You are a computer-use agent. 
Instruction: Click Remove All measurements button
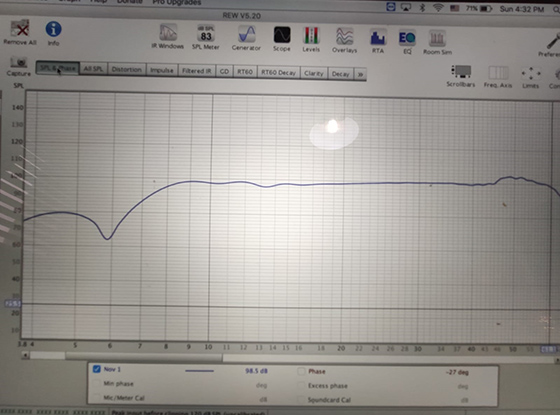[20, 32]
